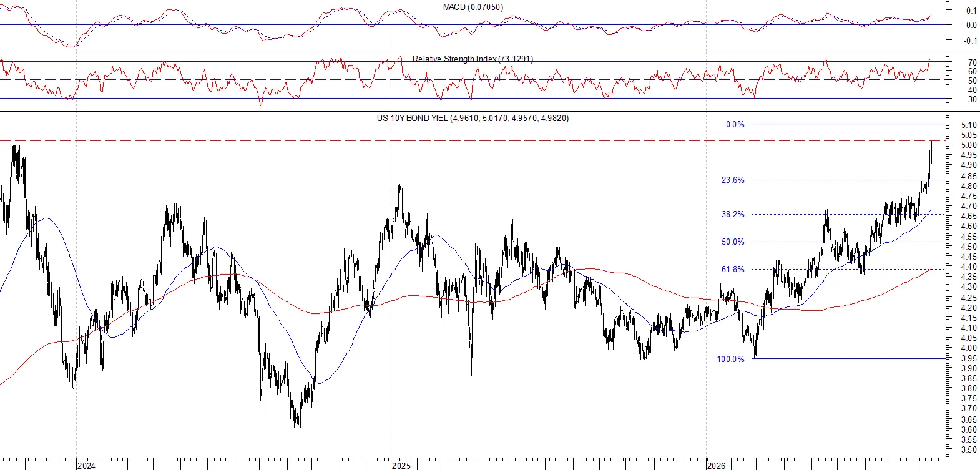Click the 2025 year label on time axis
The height and width of the screenshot is (470, 980).
(401, 466)
